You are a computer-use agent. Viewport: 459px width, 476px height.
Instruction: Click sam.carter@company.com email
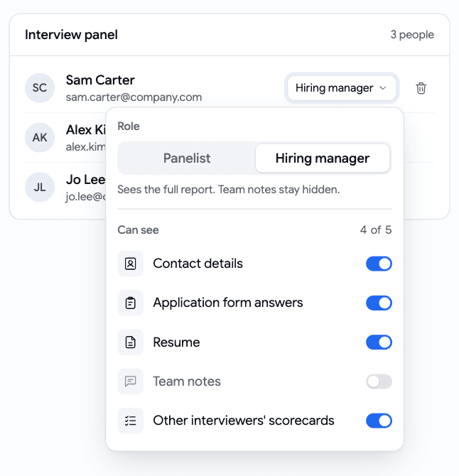[134, 97]
